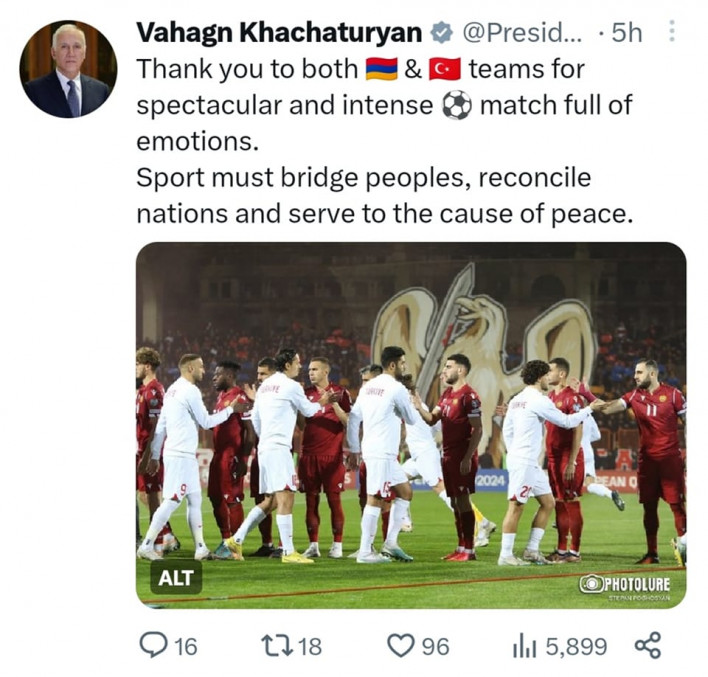708x677 pixels.
Task: Open view analytics bar chart icon
Action: pos(524,646)
